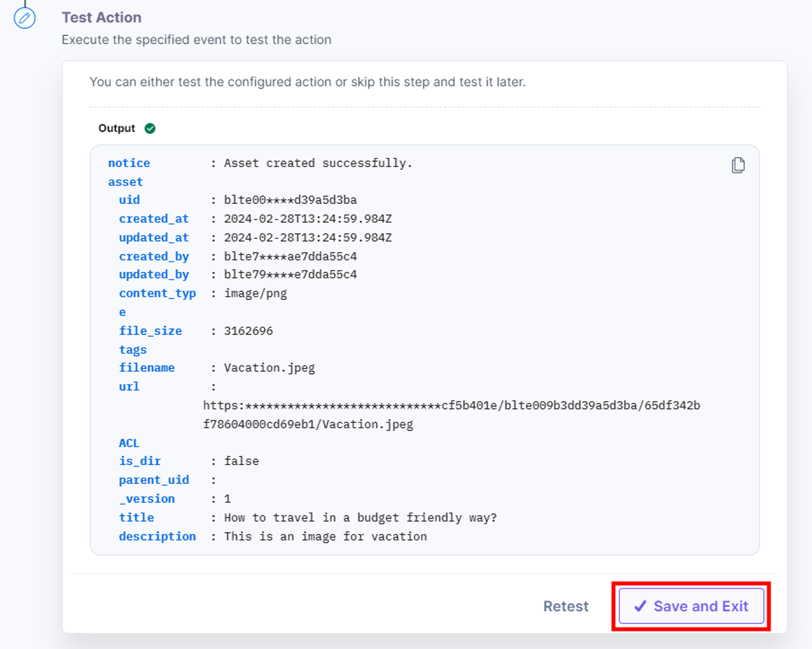Click the file_size value 3162696

click(248, 331)
